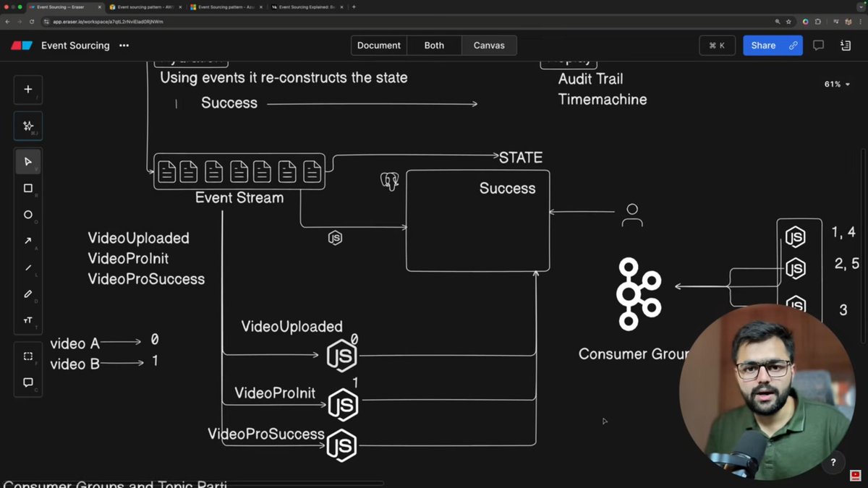The height and width of the screenshot is (488, 868).
Task: Select the Node.js icon beside VideoProSuccess
Action: (x=341, y=445)
